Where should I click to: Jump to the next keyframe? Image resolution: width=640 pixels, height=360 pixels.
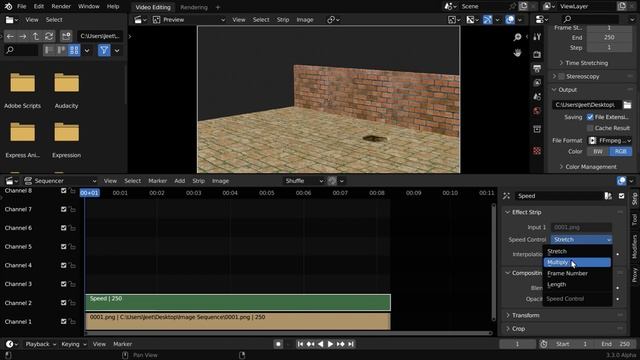coord(341,344)
